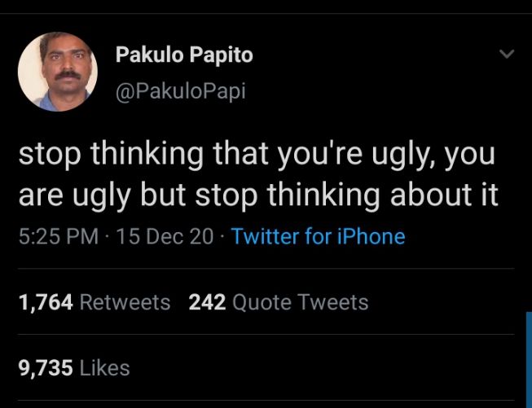Open the "Pakulo Papito" display name
This screenshot has height=408, width=532.
(x=184, y=55)
